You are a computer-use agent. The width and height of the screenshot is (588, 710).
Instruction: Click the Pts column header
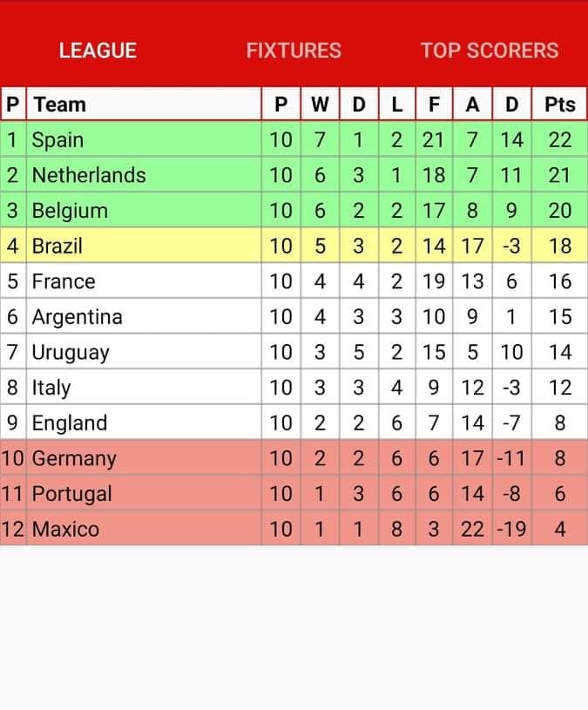pyautogui.click(x=559, y=105)
